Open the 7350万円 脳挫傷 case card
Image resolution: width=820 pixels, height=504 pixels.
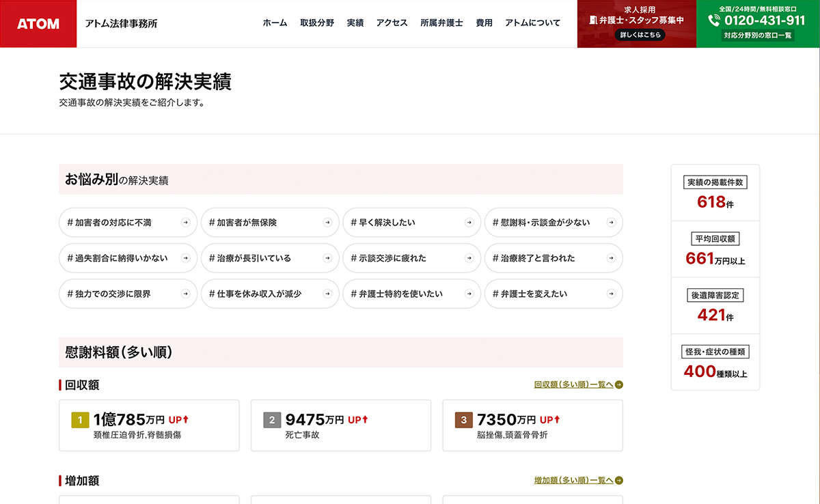532,425
